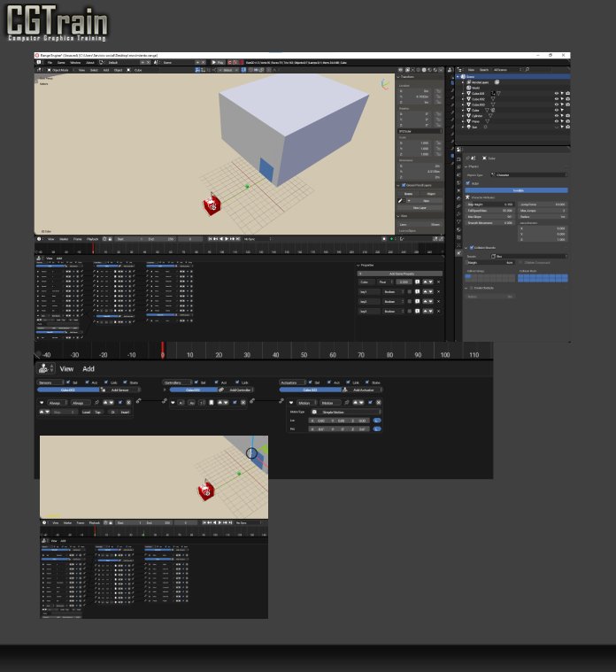The width and height of the screenshot is (616, 672).
Task: Click the timeline current frame marker
Action: pos(163,351)
